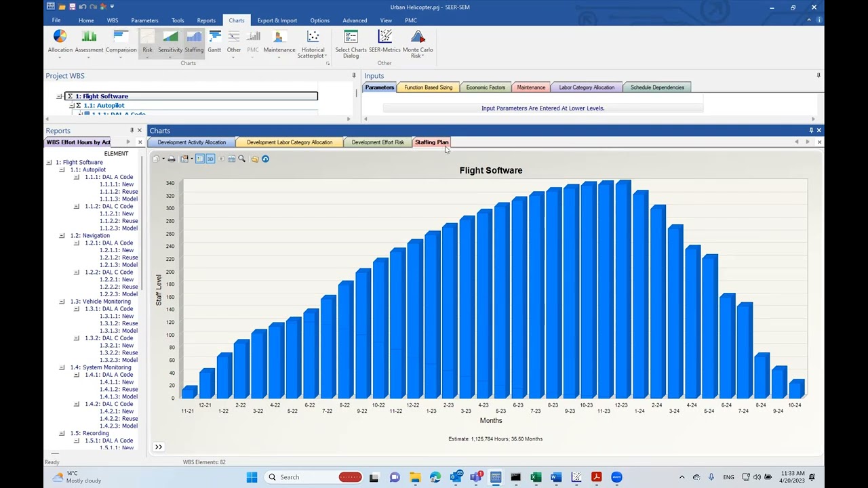Show hidden system tray icons

point(682,477)
